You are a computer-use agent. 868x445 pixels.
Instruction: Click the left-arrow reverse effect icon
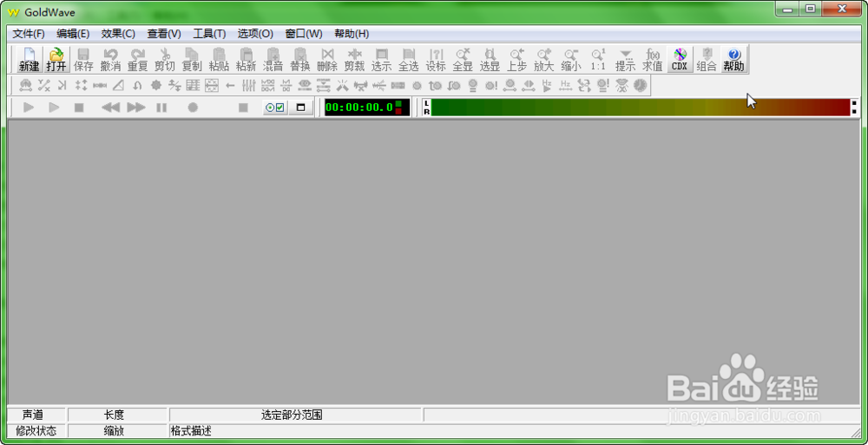pos(231,86)
